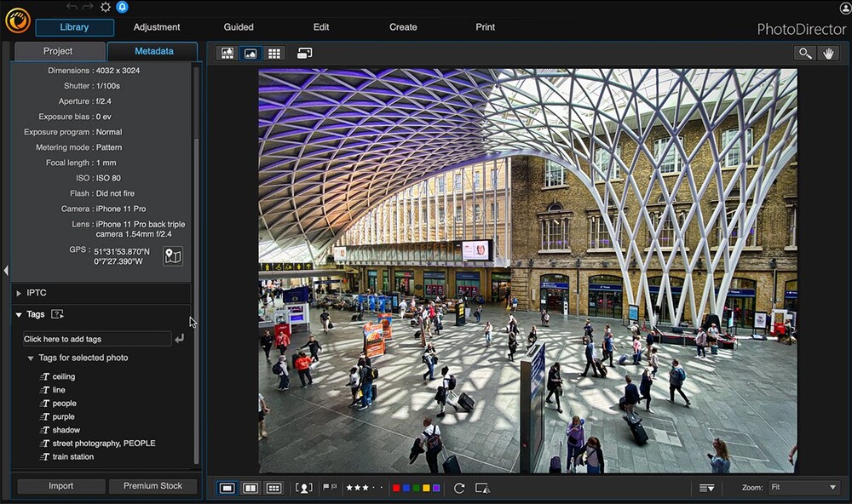The height and width of the screenshot is (504, 852).
Task: Open Premium Stock
Action: coord(153,485)
